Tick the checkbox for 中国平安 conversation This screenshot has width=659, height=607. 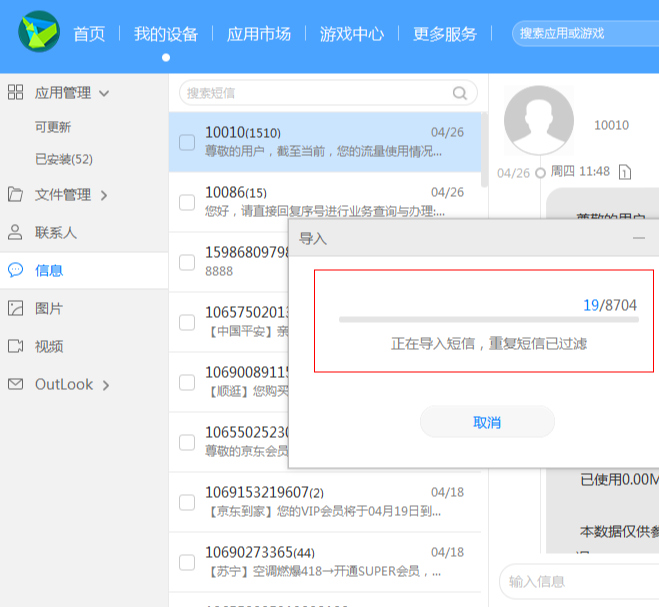[x=187, y=322]
